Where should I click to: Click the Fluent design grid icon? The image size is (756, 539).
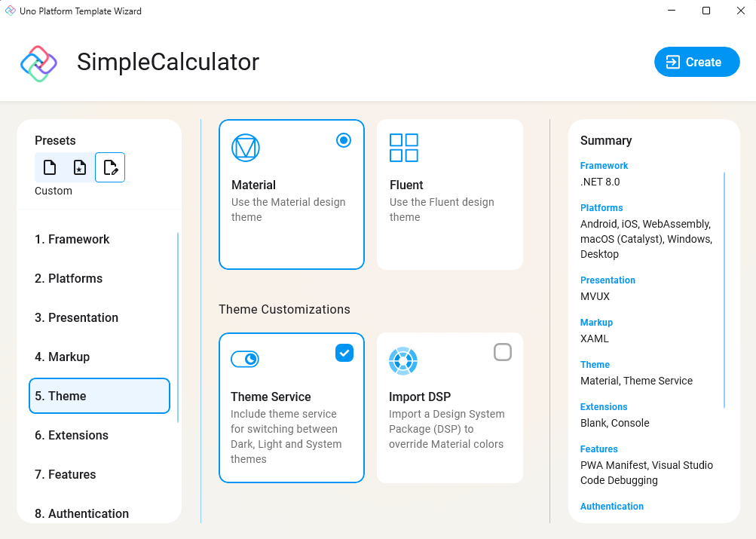403,148
